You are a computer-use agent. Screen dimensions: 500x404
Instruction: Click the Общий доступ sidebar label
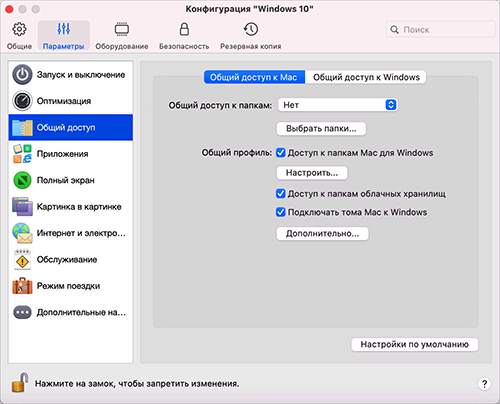point(66,128)
